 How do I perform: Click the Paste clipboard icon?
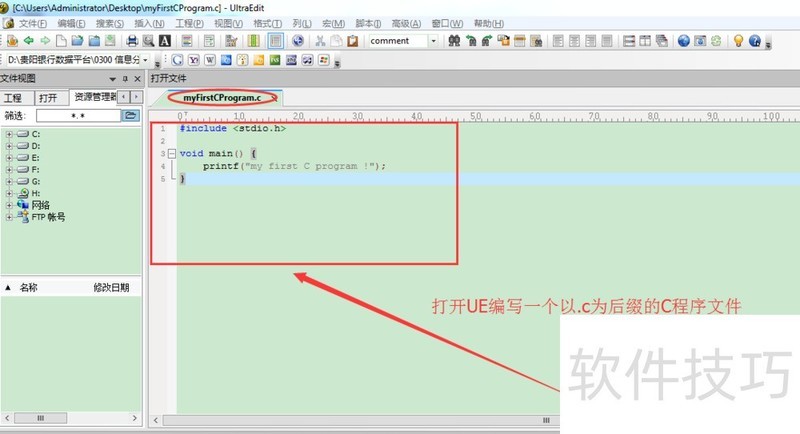[x=353, y=41]
